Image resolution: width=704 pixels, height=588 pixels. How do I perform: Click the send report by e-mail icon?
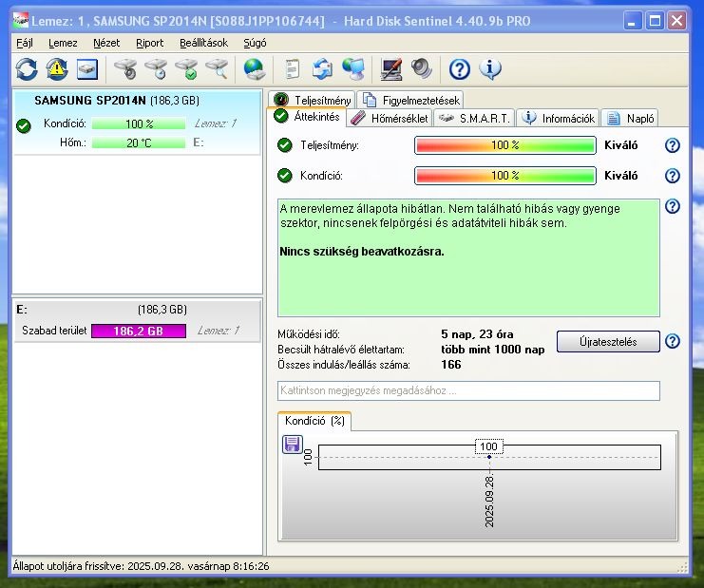(322, 69)
